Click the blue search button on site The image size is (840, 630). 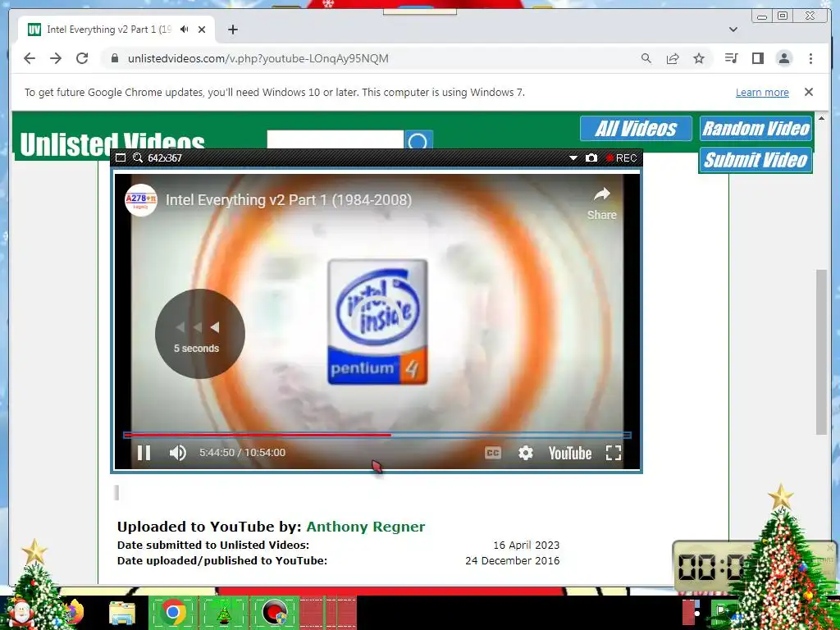coord(418,139)
